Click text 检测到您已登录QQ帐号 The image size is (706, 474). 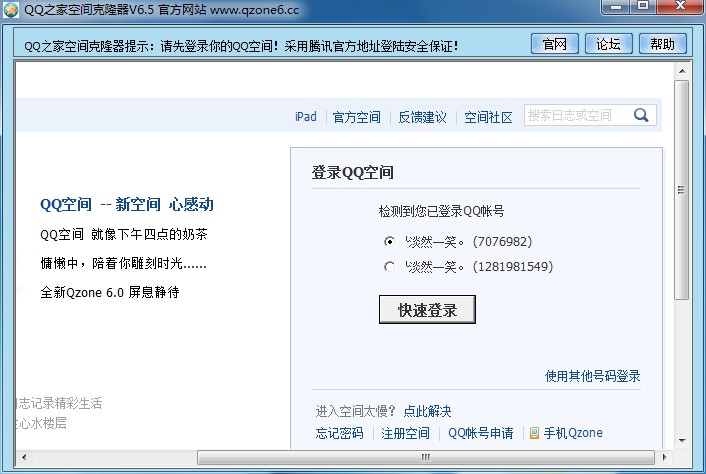click(x=441, y=211)
